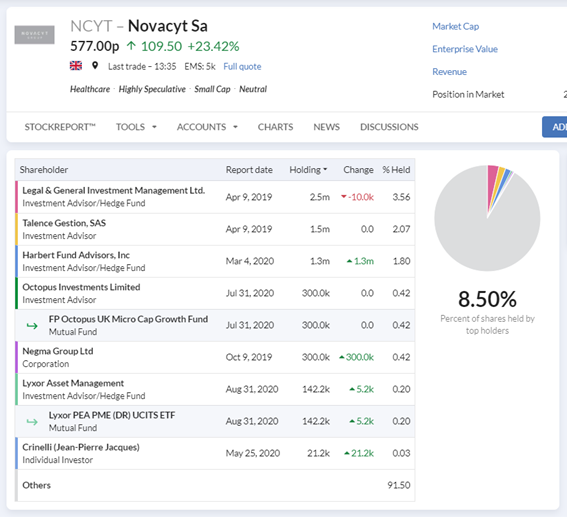Select Negma Group Ltd shareholder
This screenshot has height=517, width=567.
coord(58,351)
